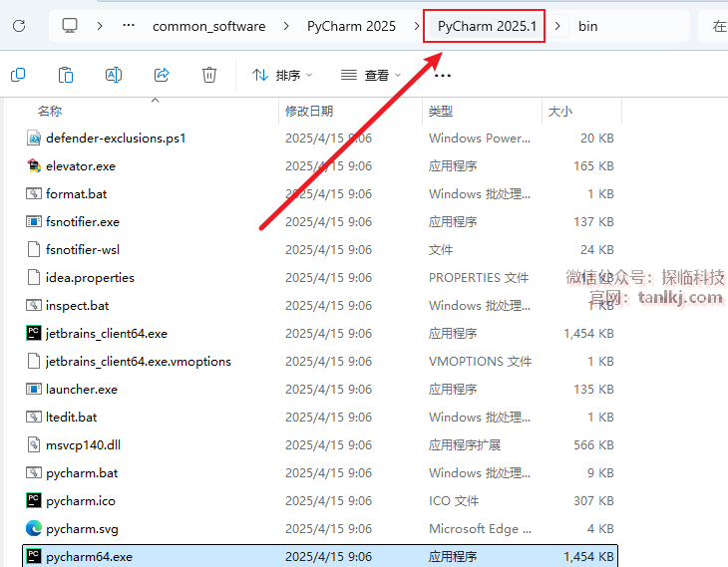Select the file name elevator.exe
This screenshot has width=728, height=567.
click(x=81, y=166)
